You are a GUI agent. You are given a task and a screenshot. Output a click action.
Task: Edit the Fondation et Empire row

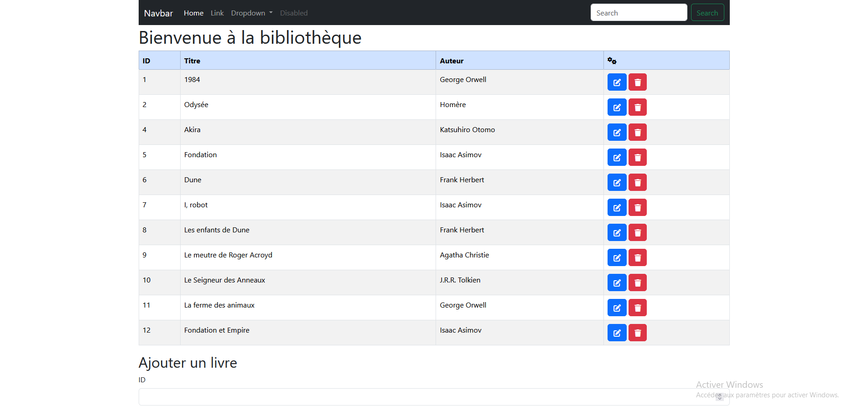(x=617, y=333)
